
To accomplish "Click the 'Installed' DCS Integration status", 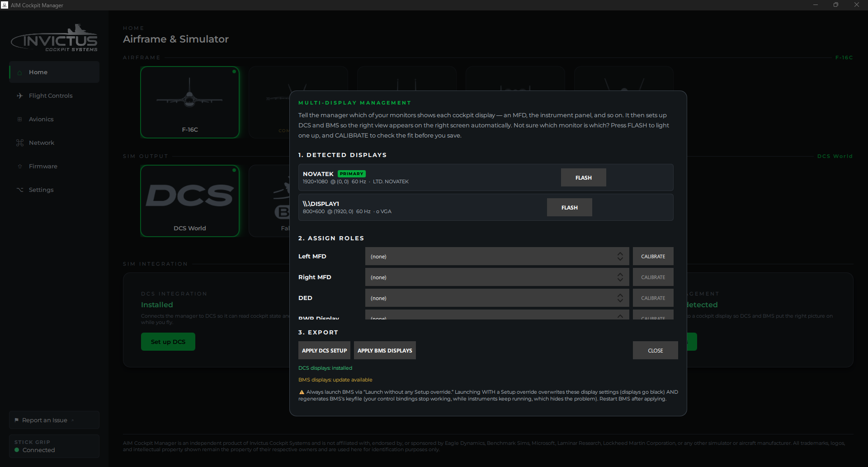I will [157, 305].
